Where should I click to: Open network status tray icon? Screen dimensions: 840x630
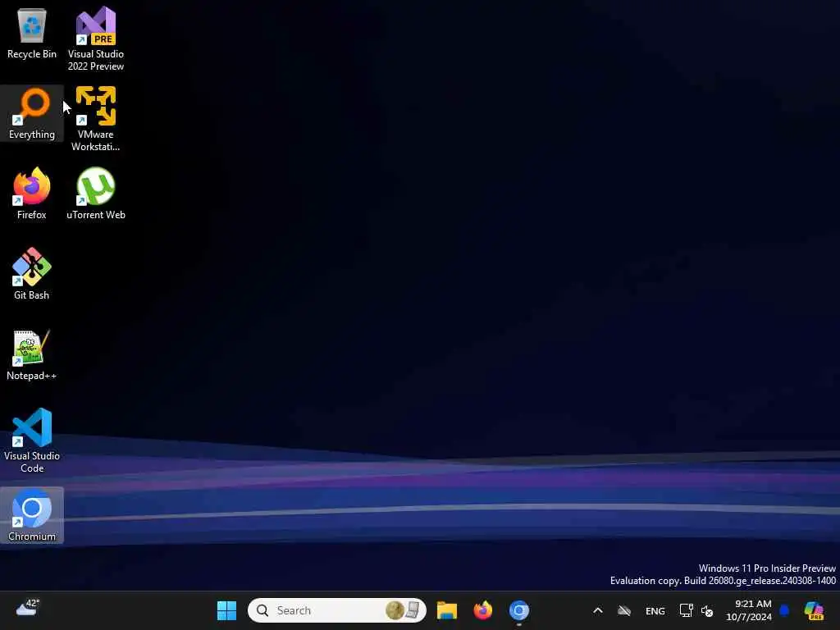pos(687,610)
